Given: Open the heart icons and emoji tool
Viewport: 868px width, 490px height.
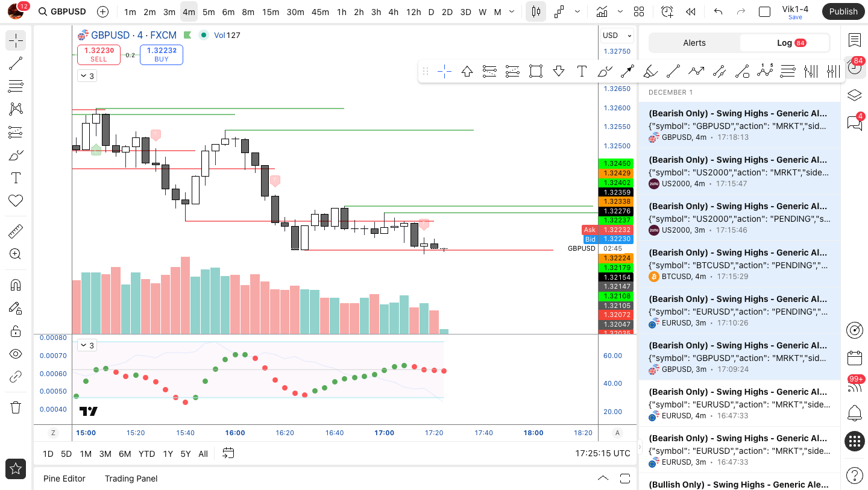Looking at the screenshot, I should pyautogui.click(x=16, y=201).
